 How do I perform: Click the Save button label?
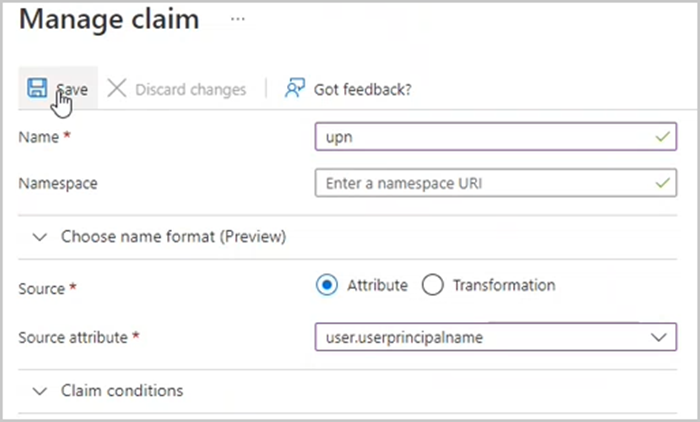(x=72, y=89)
